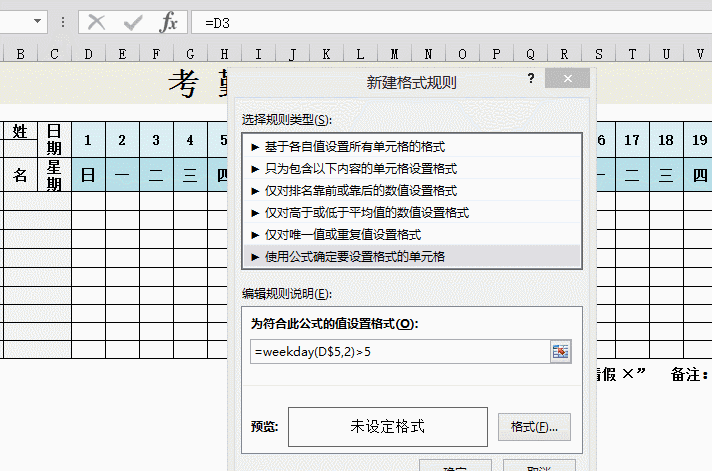Open the Name Box dropdown arrow
Image resolution: width=712 pixels, height=471 pixels.
point(37,21)
